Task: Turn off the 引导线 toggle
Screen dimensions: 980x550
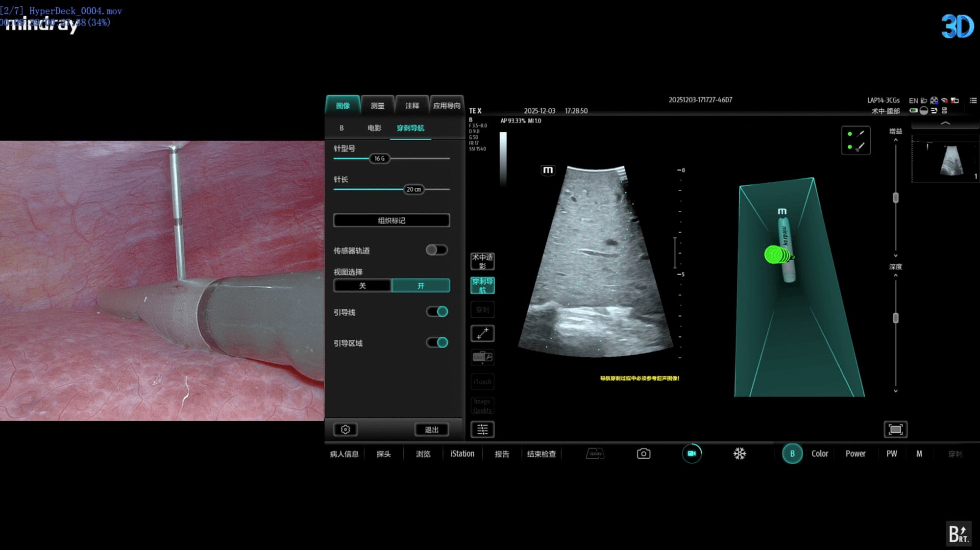Action: 436,312
